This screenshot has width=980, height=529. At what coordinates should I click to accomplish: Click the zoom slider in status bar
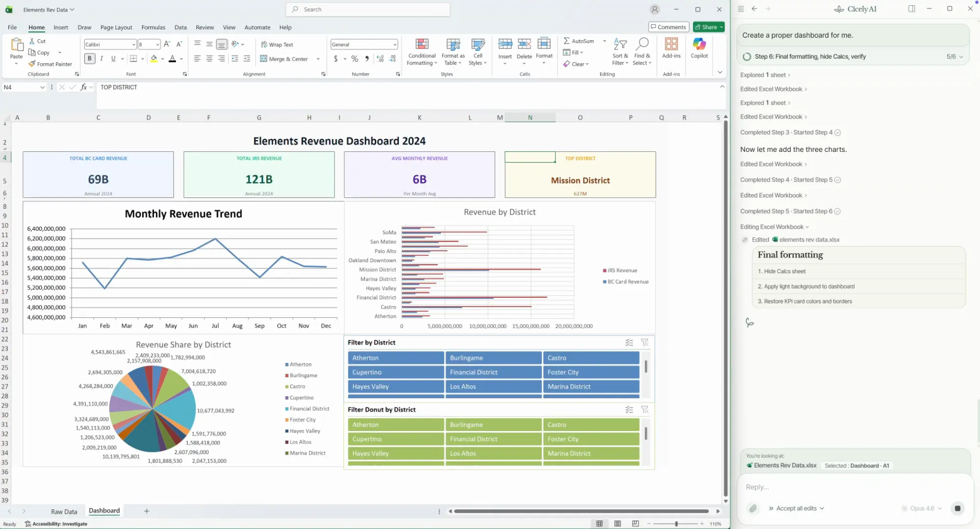click(x=676, y=524)
